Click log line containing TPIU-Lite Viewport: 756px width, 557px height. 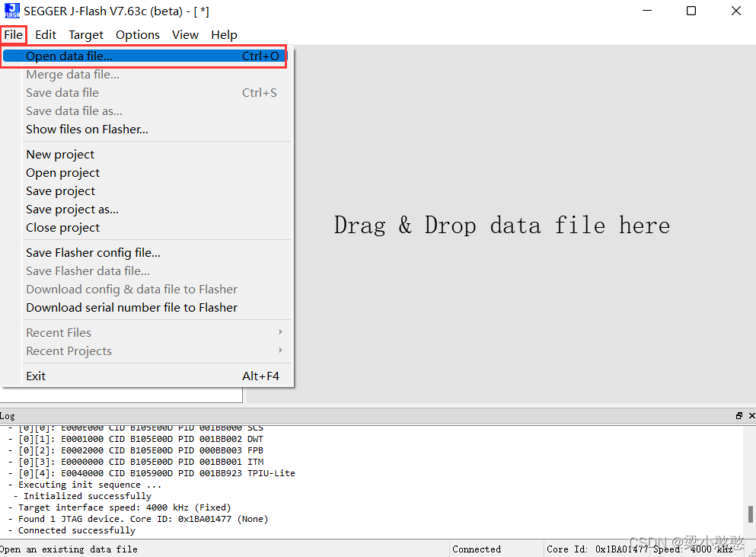coord(152,473)
